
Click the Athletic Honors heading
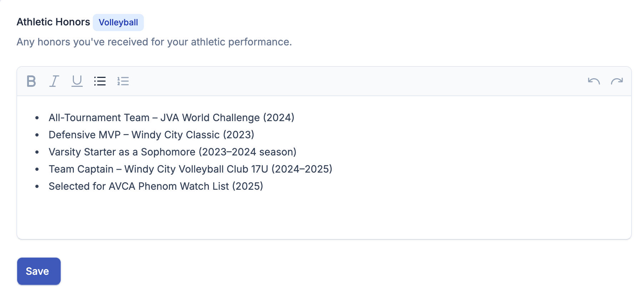click(x=53, y=22)
